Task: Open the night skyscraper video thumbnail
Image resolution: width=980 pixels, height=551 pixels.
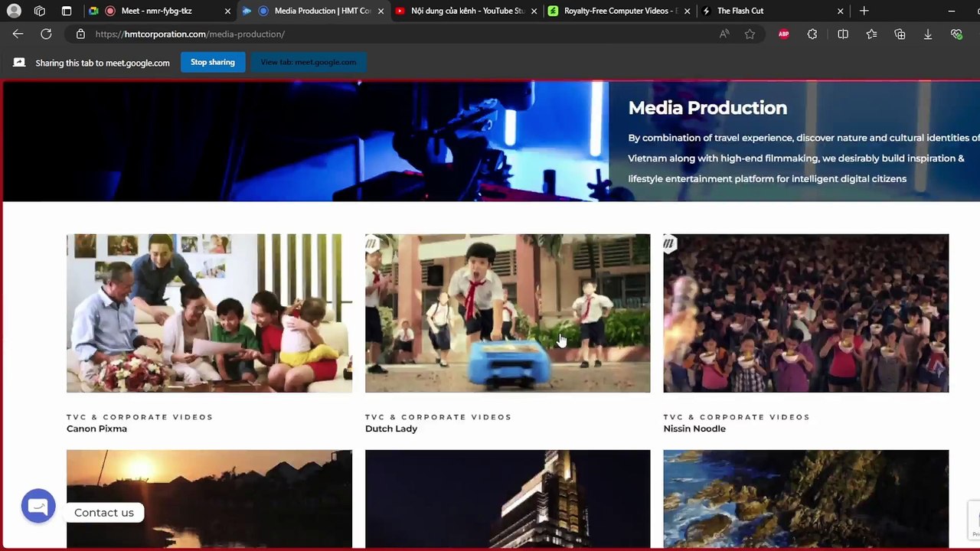Action: (x=508, y=499)
